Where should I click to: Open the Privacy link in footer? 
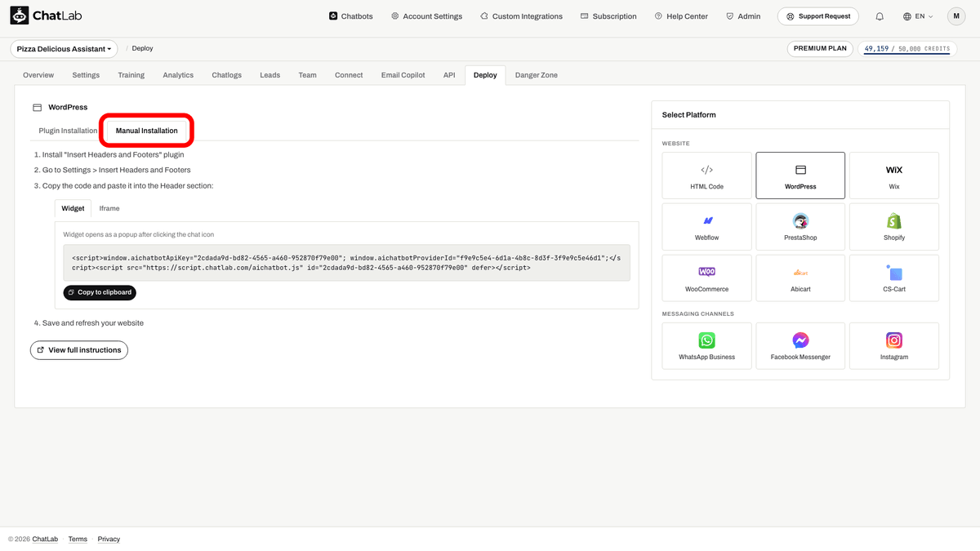point(109,539)
